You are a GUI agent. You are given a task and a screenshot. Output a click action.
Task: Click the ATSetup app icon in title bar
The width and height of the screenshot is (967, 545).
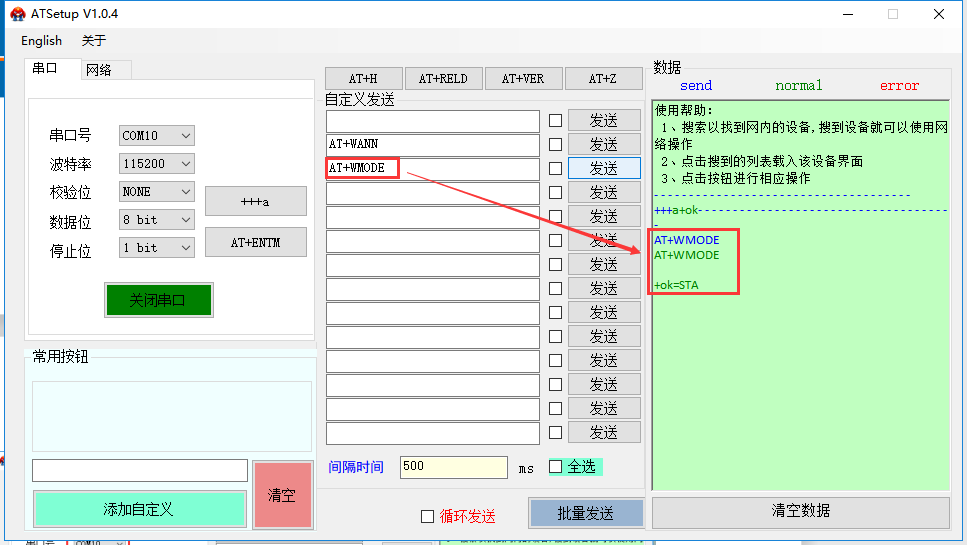click(x=17, y=14)
